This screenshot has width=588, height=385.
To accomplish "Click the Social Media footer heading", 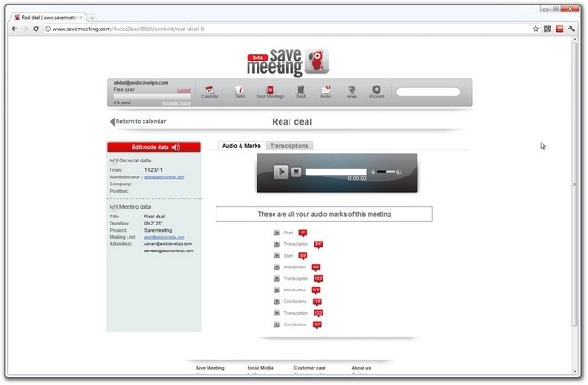I will click(x=260, y=368).
